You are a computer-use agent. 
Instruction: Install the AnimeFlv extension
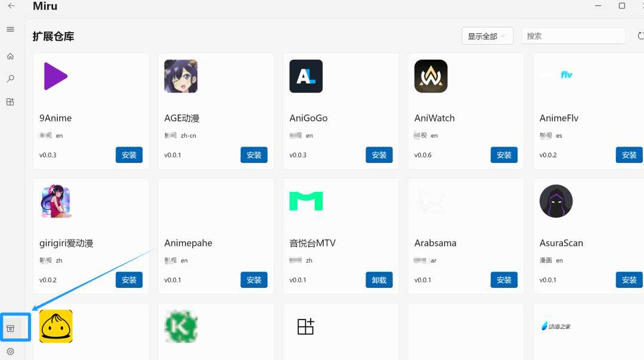pyautogui.click(x=629, y=155)
